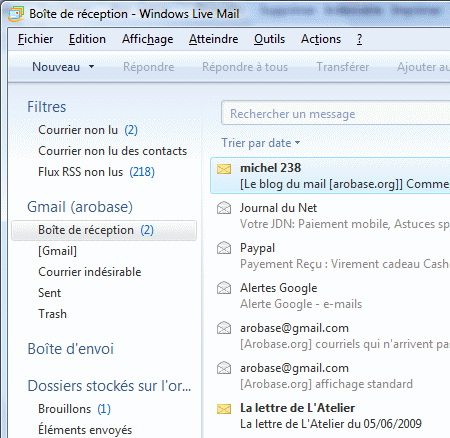Screen dimensions: 450x438
Task: Click envelope icon of 'courriels qui n'arrivent' message
Action: pos(224,328)
